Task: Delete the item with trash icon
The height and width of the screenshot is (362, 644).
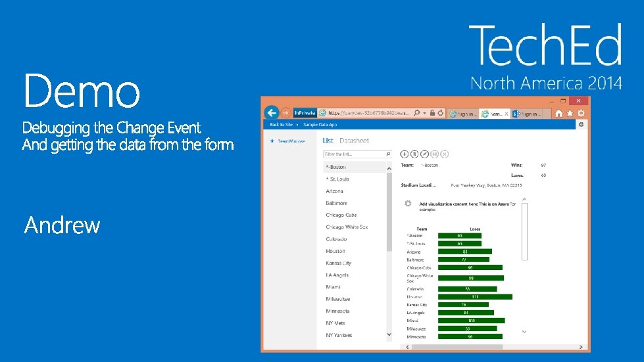Action: point(414,154)
